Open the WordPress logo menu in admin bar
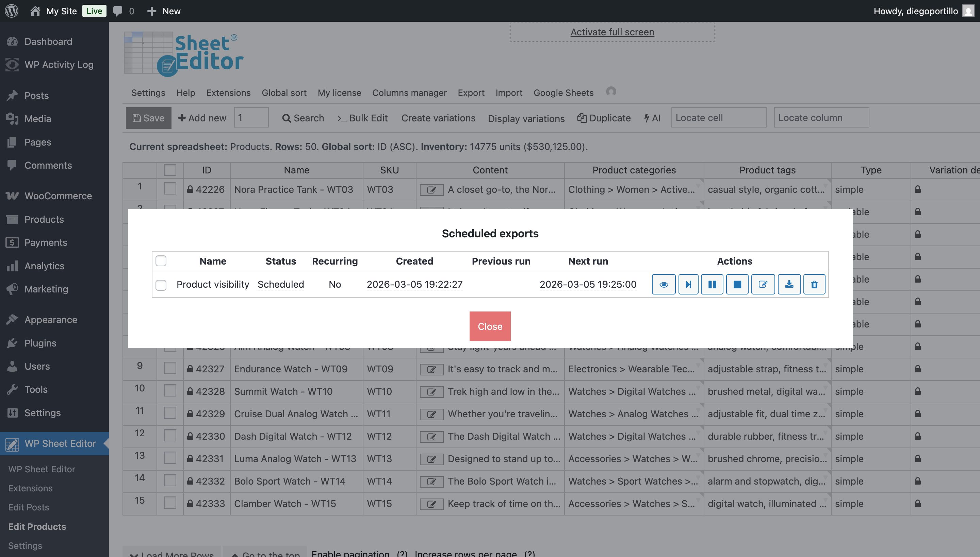980x557 pixels. [x=12, y=11]
